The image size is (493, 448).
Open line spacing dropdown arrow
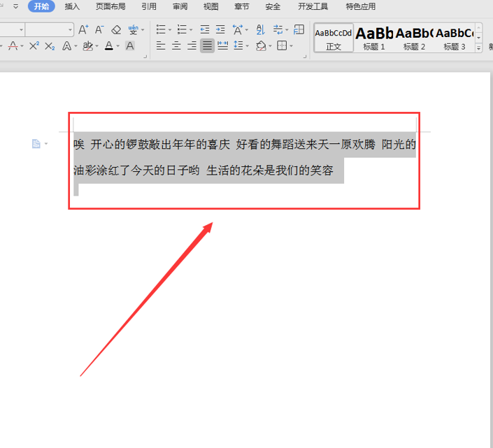click(x=248, y=47)
